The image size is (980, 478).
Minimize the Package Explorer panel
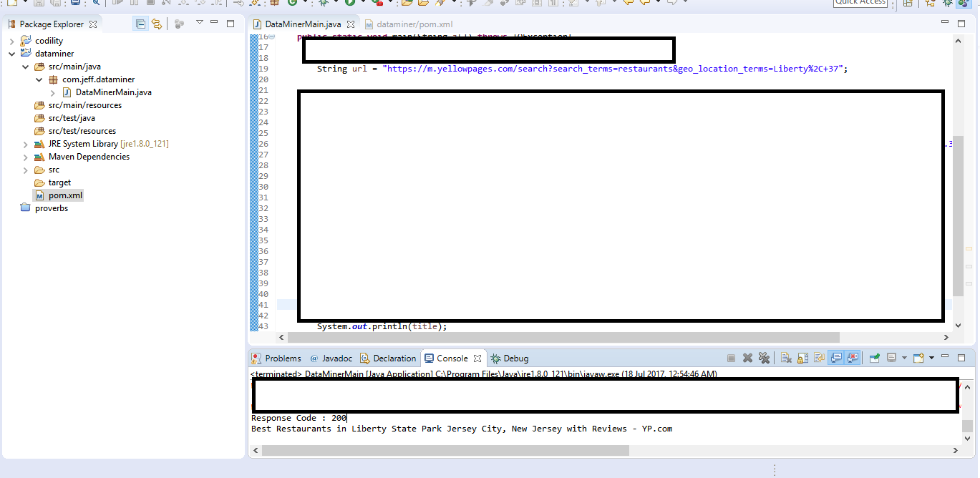(x=215, y=23)
